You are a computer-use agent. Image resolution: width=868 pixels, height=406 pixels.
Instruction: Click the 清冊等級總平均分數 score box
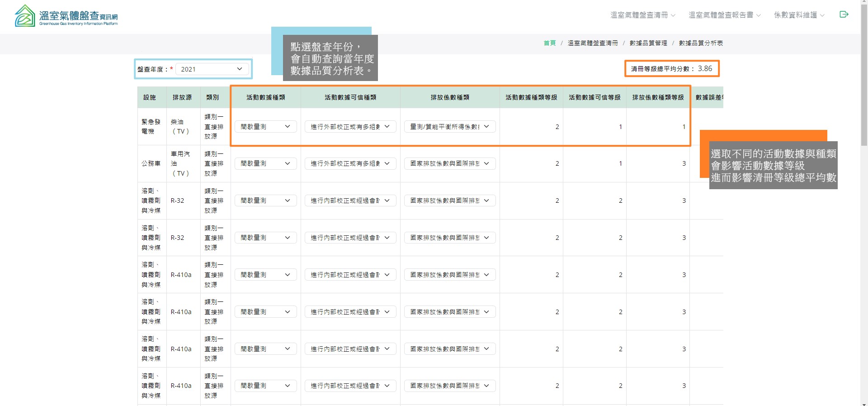click(671, 69)
